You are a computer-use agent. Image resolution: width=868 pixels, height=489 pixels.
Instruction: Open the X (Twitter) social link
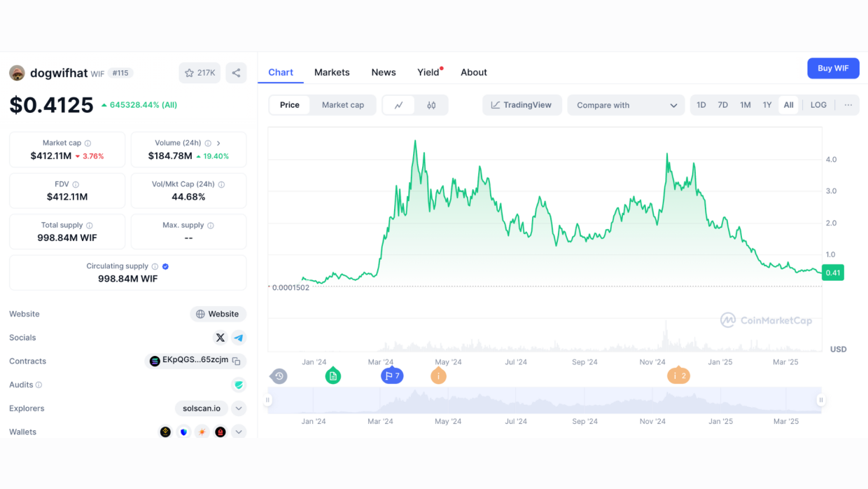coord(220,338)
